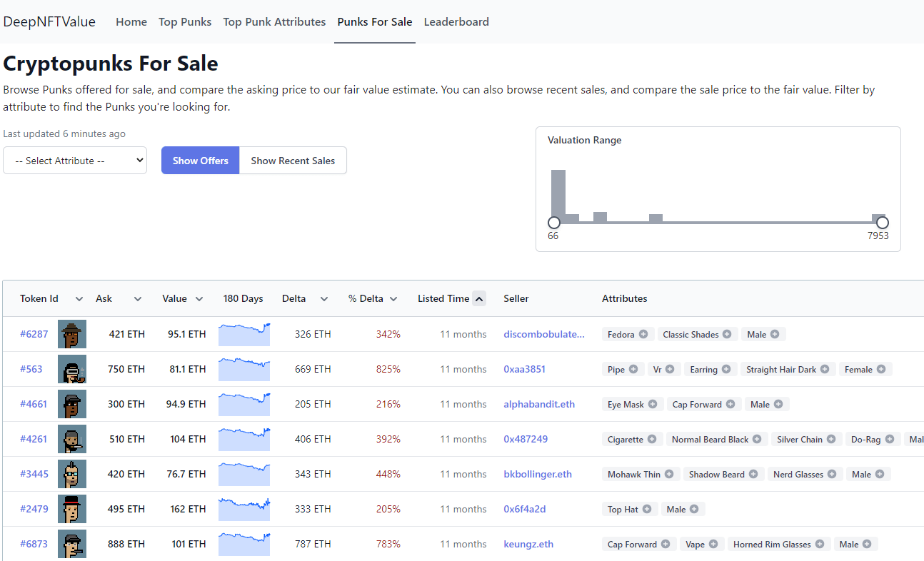Select the Show Offers toggle button

click(200, 161)
